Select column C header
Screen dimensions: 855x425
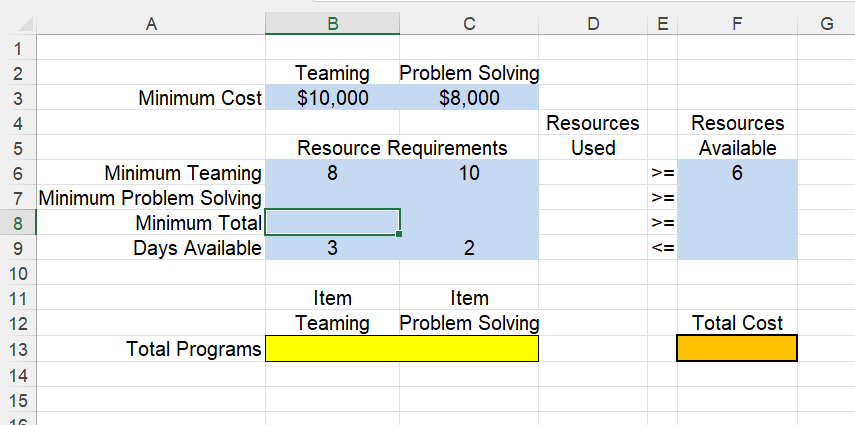tap(469, 23)
